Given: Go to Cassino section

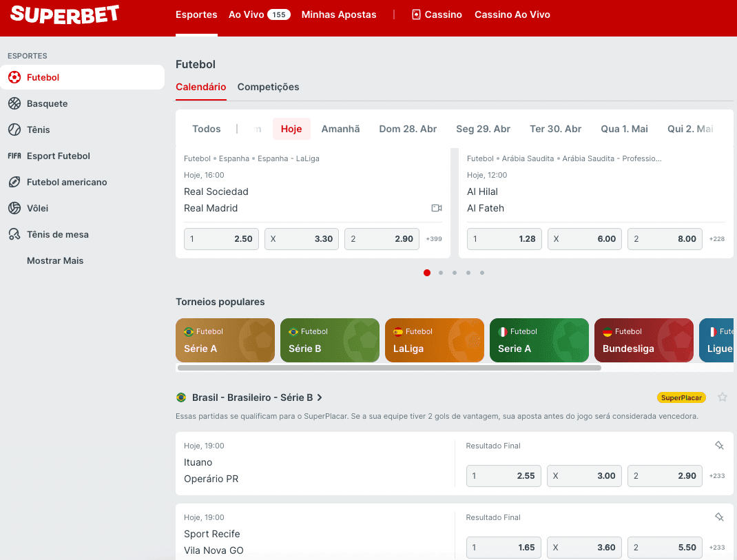Looking at the screenshot, I should [x=437, y=14].
